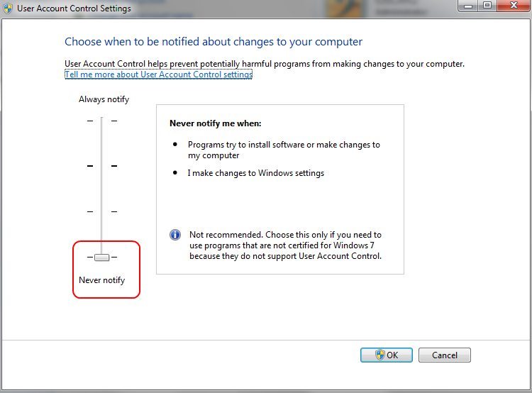The image size is (532, 393).
Task: Click the UAC shield icon in title bar
Action: [x=8, y=9]
